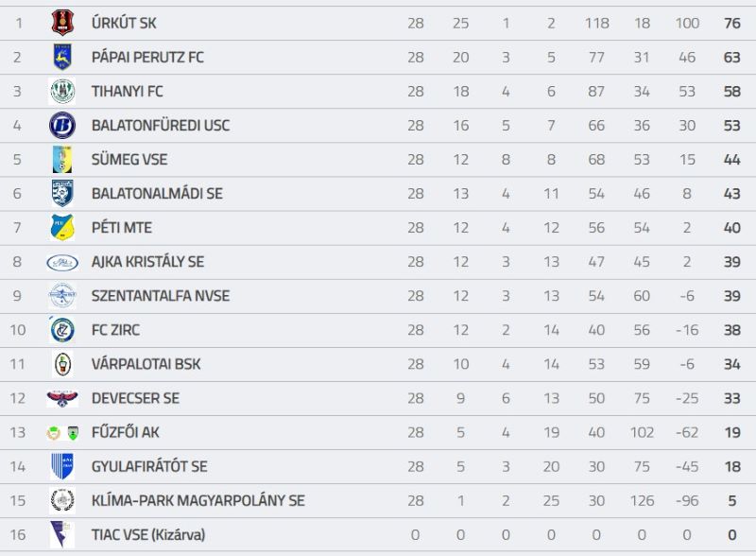The height and width of the screenshot is (556, 756).
Task: Click the Péti MTE yellow-blue crest
Action: click(x=62, y=227)
